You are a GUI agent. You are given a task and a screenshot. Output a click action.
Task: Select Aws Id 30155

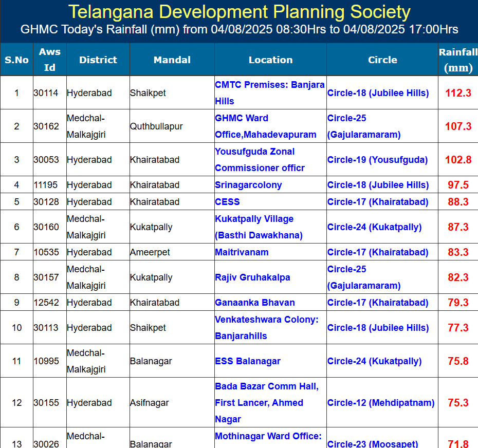tap(46, 403)
